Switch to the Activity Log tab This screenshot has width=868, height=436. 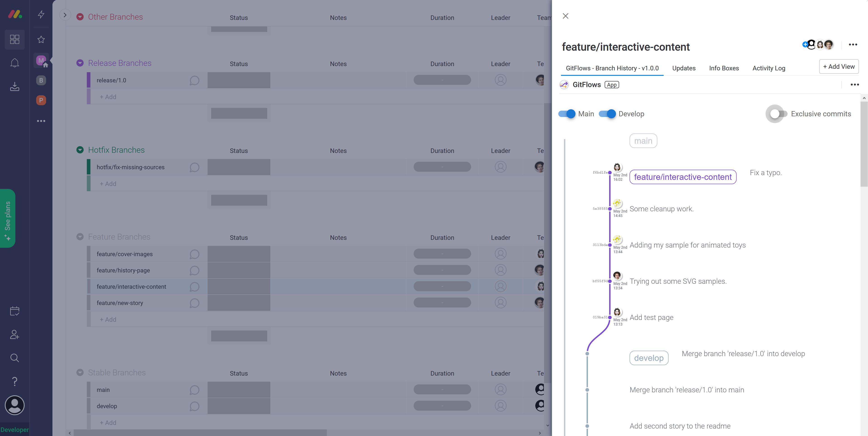click(769, 68)
